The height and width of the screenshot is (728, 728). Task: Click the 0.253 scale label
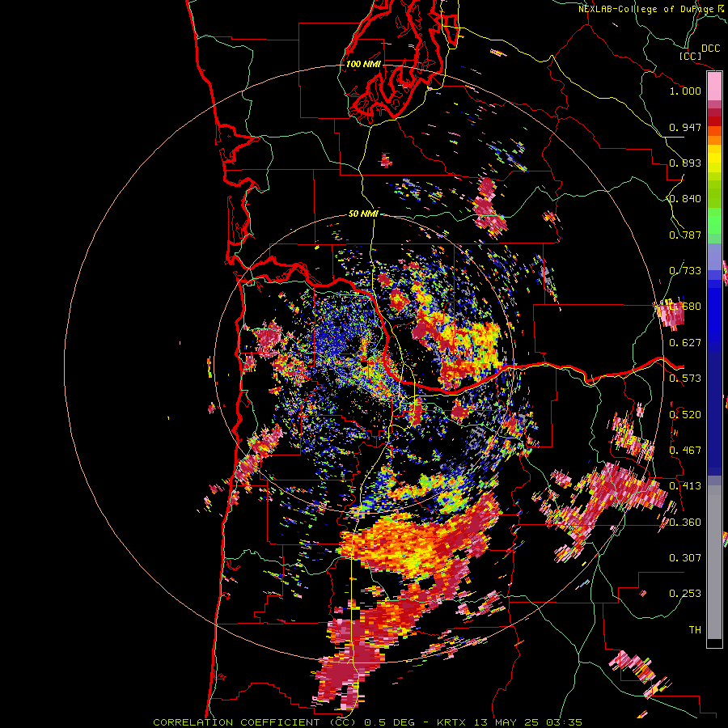(x=685, y=594)
